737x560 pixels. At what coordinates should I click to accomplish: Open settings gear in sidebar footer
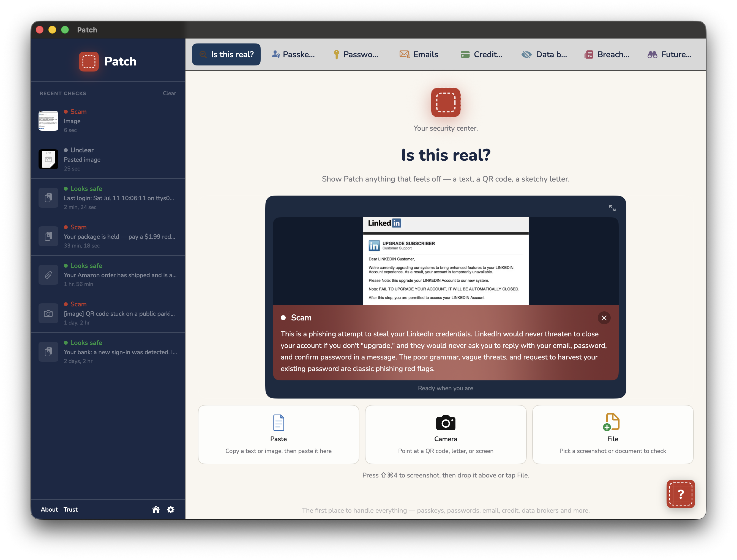171,509
